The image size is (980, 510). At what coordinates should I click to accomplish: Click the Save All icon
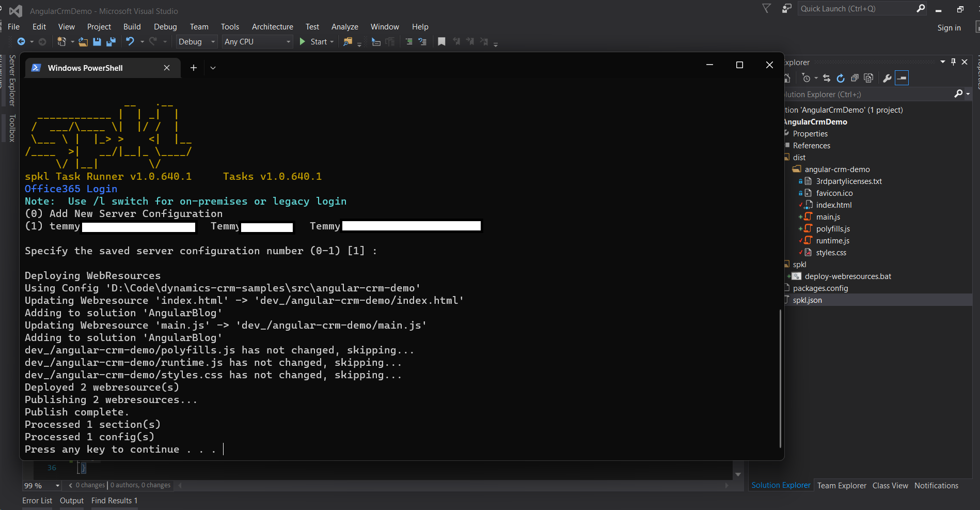click(x=110, y=42)
